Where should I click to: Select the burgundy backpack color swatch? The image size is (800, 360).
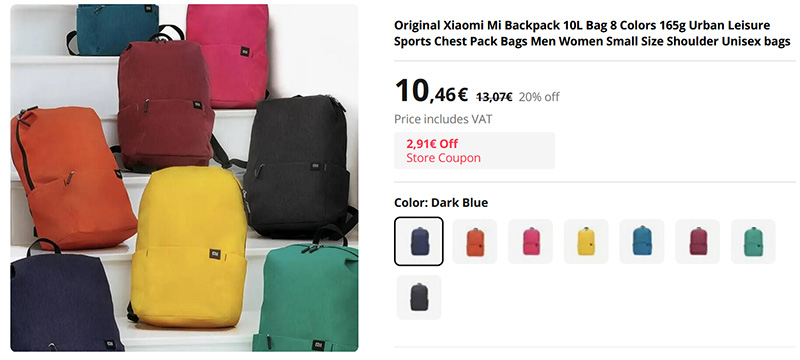point(697,241)
